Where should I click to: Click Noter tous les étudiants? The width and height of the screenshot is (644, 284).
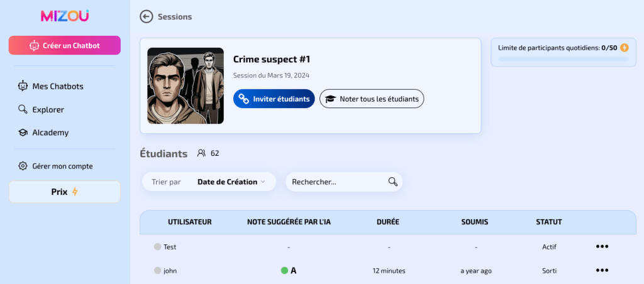[x=372, y=99]
